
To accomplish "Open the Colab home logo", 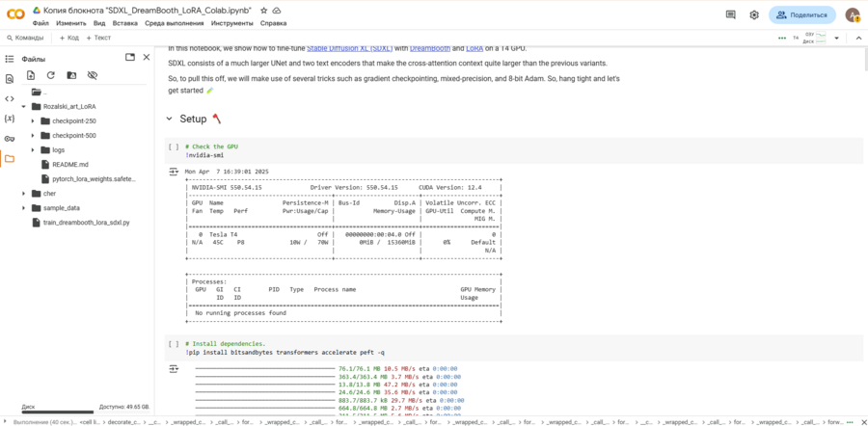I will (x=14, y=14).
